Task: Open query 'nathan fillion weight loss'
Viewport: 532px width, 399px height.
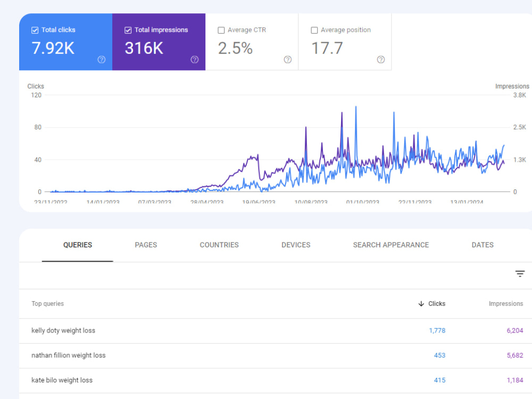Action: tap(69, 355)
